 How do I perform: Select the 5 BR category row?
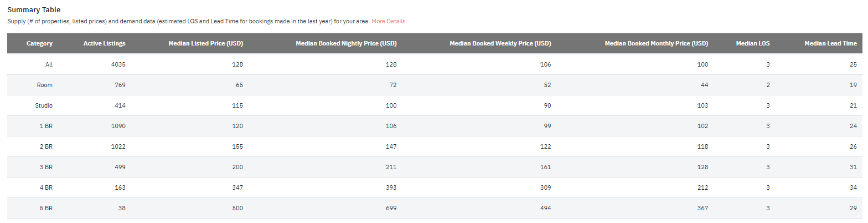pyautogui.click(x=435, y=208)
